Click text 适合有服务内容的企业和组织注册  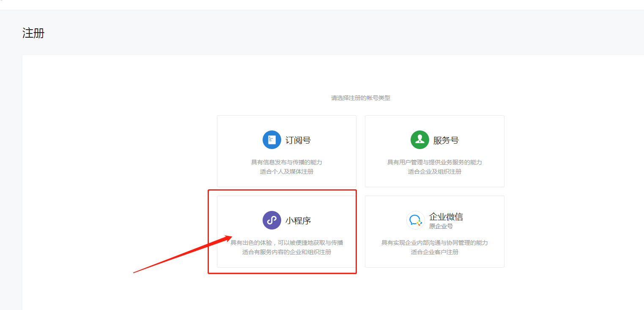(287, 252)
